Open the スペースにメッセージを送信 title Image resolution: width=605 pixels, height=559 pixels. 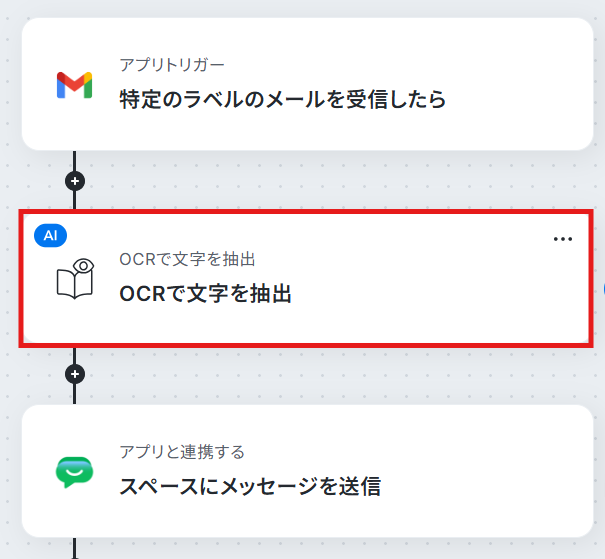tap(250, 486)
